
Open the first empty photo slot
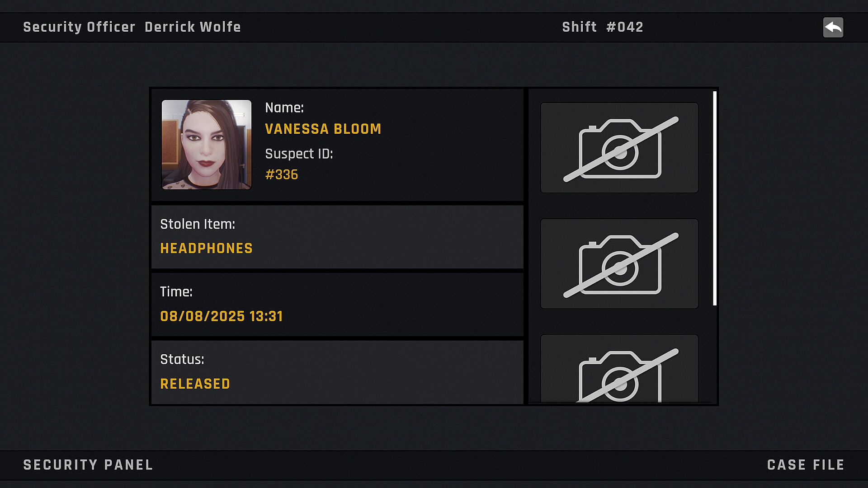click(x=619, y=148)
